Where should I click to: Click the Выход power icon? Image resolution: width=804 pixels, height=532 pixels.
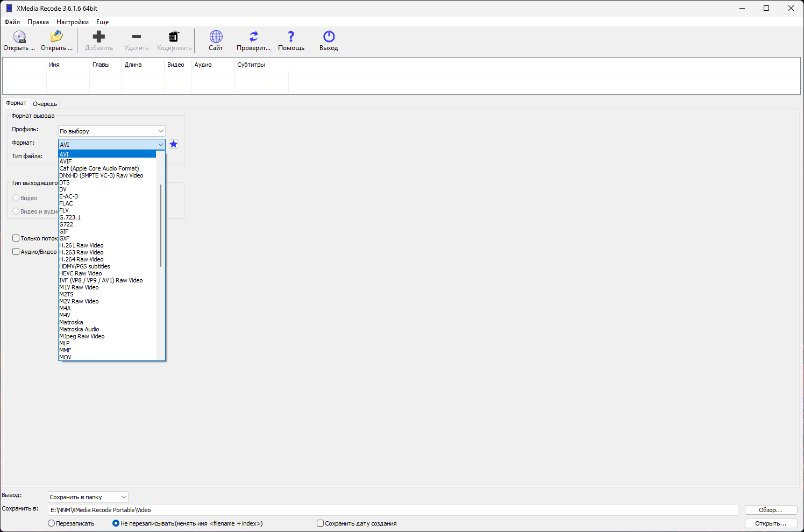click(x=329, y=40)
